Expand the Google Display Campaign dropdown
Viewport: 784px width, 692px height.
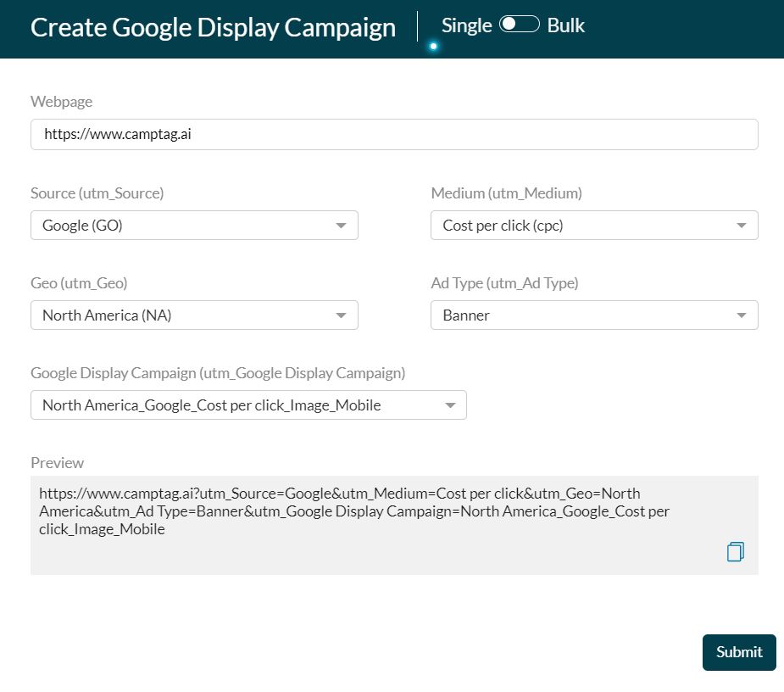[248, 405]
